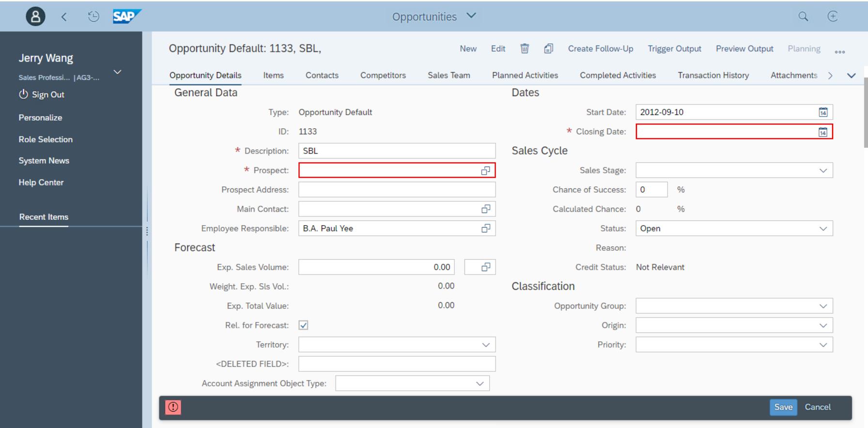Switch to Transaction History tab
868x428 pixels.
713,76
